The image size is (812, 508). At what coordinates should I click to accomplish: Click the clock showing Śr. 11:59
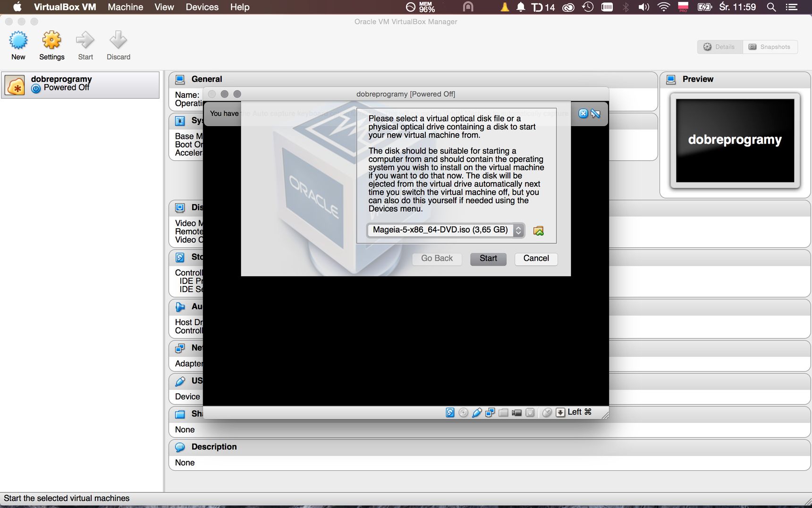[x=737, y=7]
